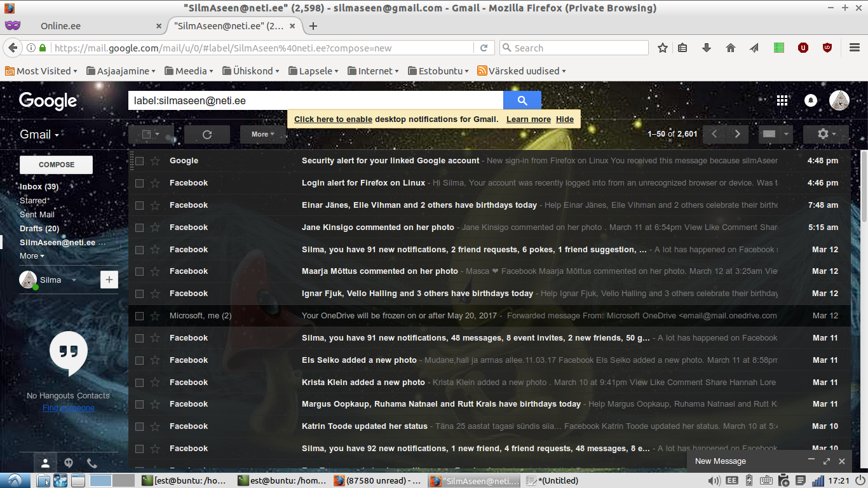Viewport: 868px width, 488px height.
Task: Open the Gmail product switcher dropdown
Action: point(39,134)
